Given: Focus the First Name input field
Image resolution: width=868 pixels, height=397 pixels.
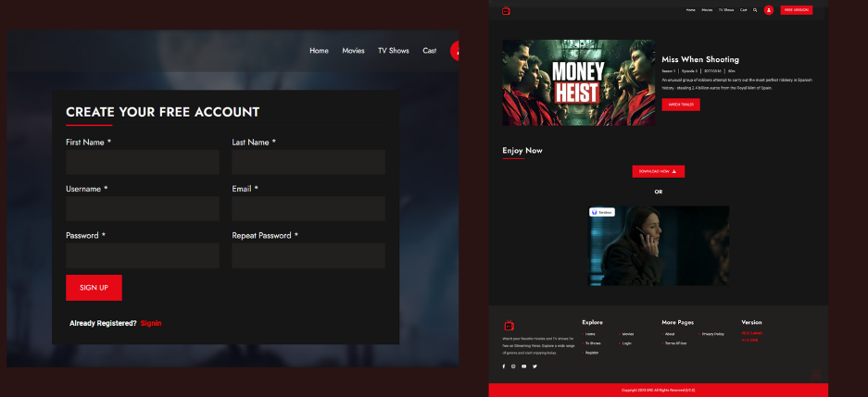Looking at the screenshot, I should click(143, 162).
